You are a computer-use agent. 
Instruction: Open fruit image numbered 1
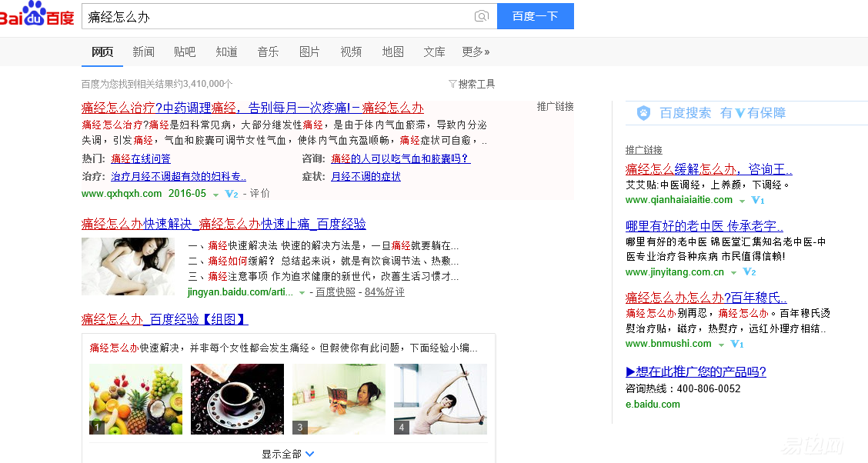click(136, 399)
